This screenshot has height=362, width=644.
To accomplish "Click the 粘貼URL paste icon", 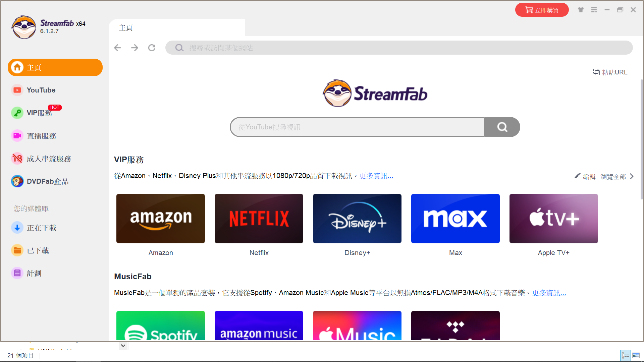I will pos(596,72).
